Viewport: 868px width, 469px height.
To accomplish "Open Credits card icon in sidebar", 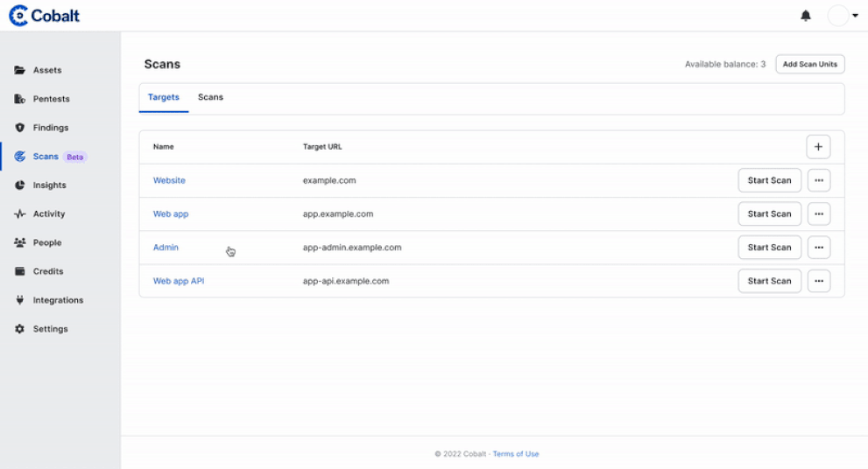I will tap(19, 272).
